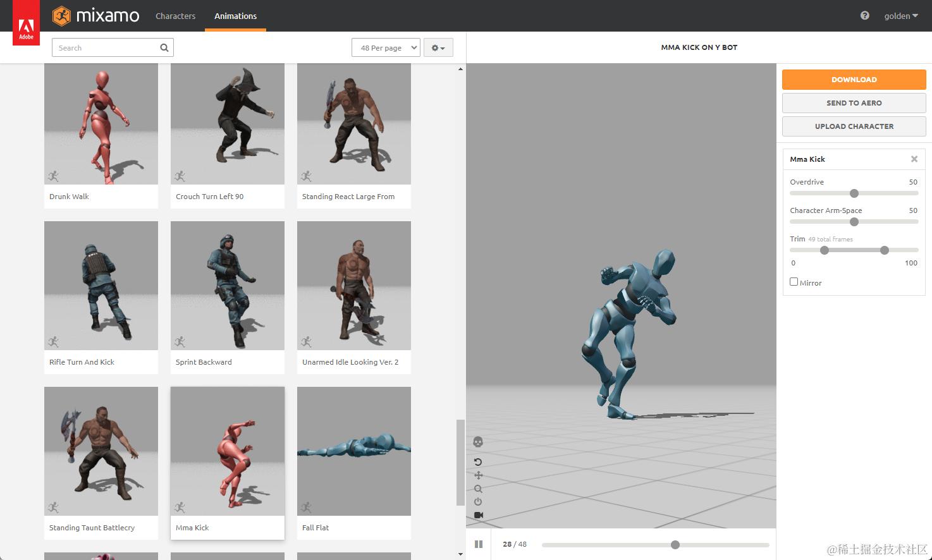Open the help question mark icon
The height and width of the screenshot is (560, 932).
click(x=865, y=16)
